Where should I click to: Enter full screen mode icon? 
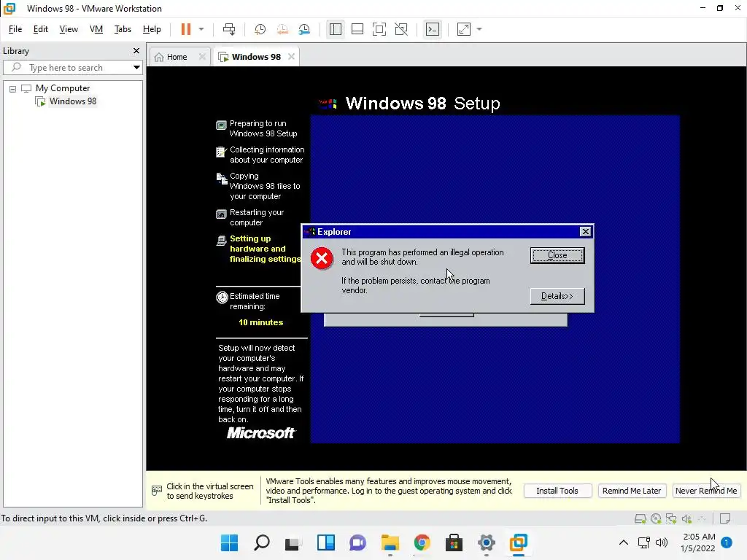(x=379, y=29)
